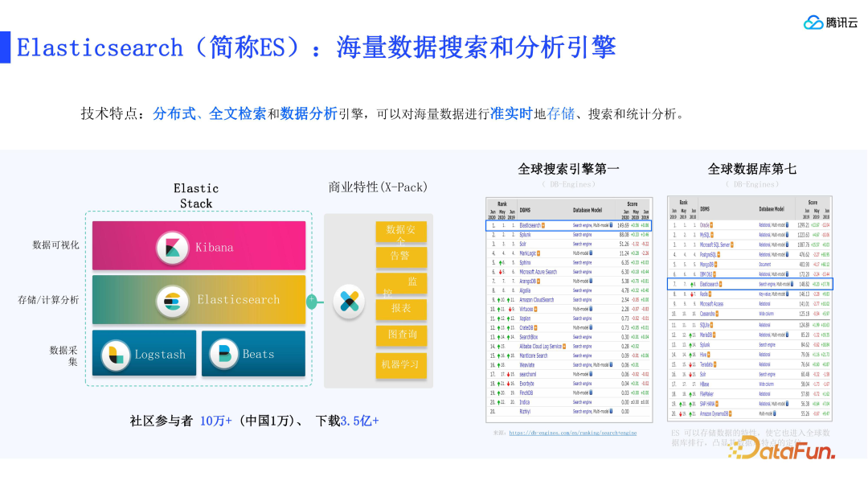This screenshot has width=868, height=489.
Task: Click Splunk in search engine ranking table
Action: click(525, 235)
